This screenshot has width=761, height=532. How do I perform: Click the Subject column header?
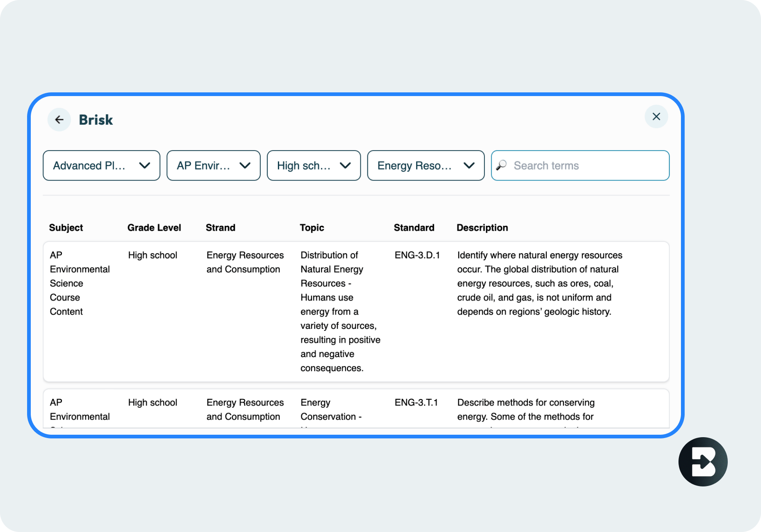coord(66,228)
